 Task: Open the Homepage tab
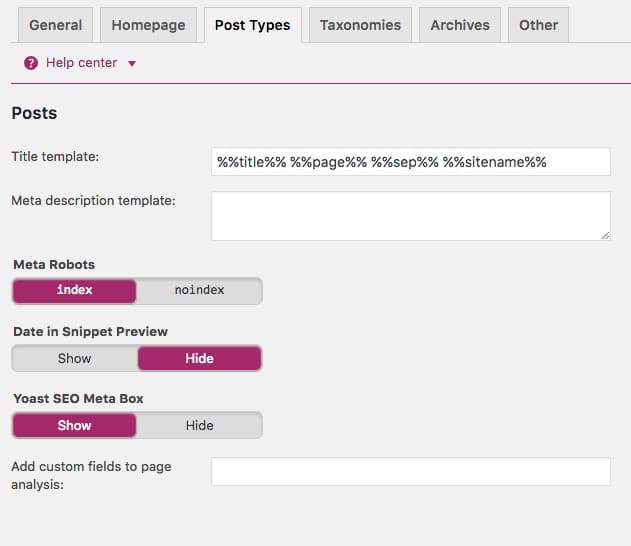[x=148, y=25]
